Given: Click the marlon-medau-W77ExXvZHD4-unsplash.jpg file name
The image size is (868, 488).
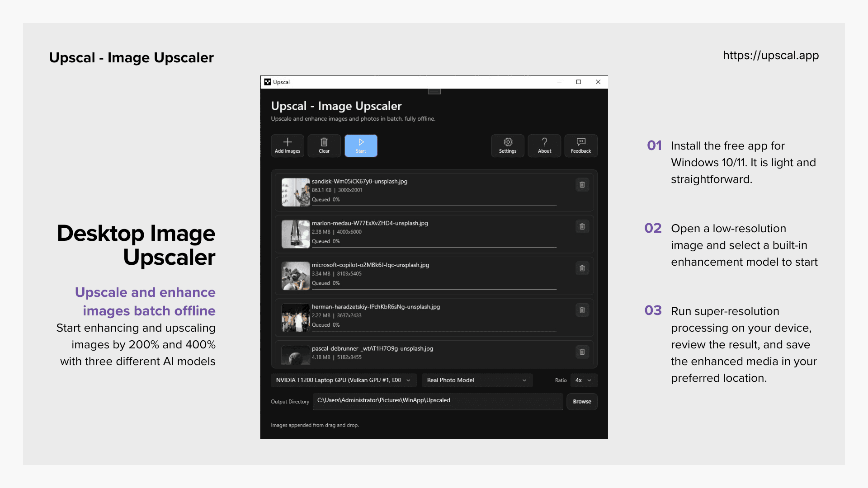Looking at the screenshot, I should [x=370, y=223].
